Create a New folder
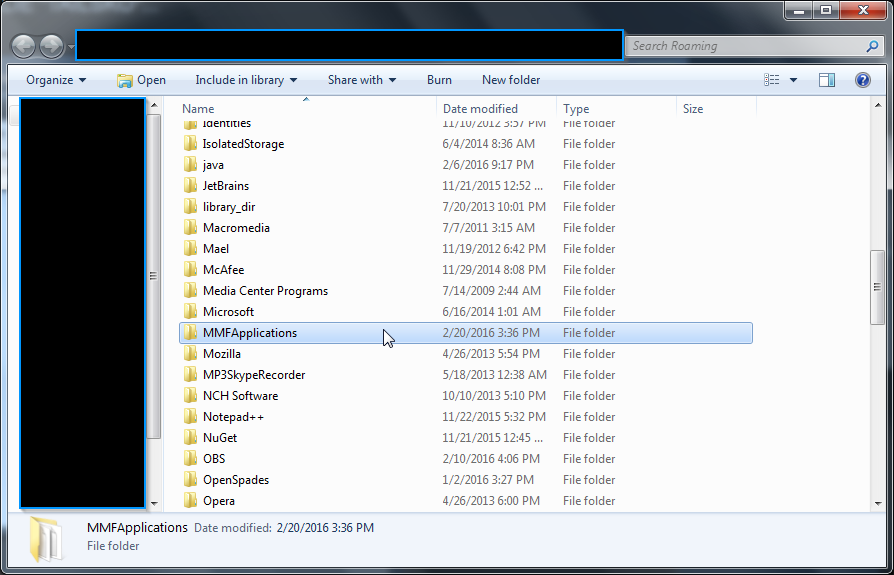Viewport: 894px width, 575px height. click(511, 80)
